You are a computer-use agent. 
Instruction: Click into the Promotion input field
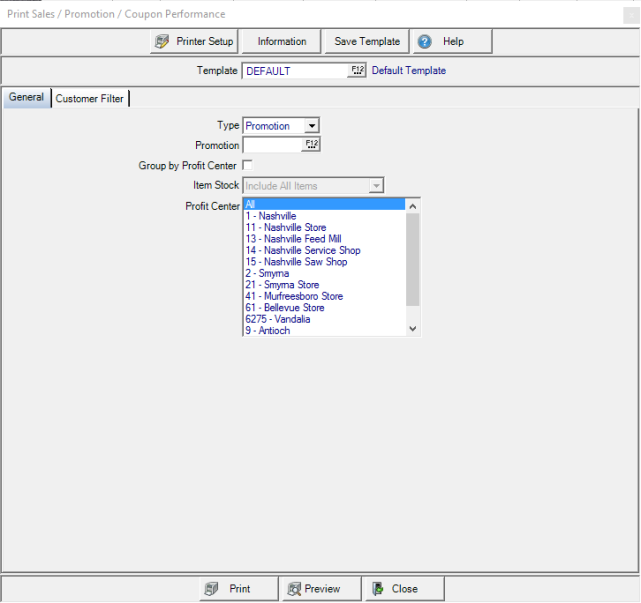(x=272, y=145)
